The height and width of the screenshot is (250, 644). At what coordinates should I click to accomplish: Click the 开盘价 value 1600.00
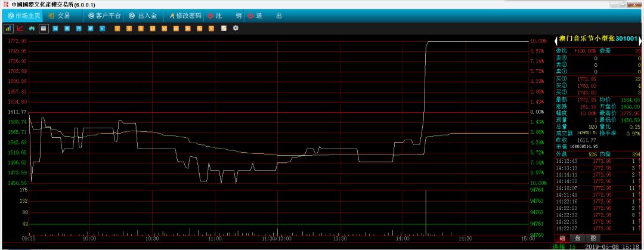pyautogui.click(x=631, y=106)
